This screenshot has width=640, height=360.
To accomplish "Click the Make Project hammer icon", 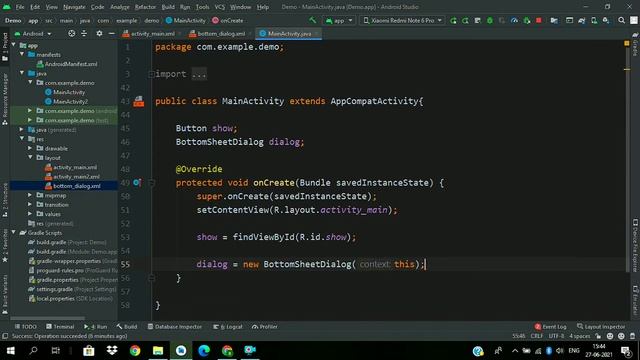I will click(313, 20).
